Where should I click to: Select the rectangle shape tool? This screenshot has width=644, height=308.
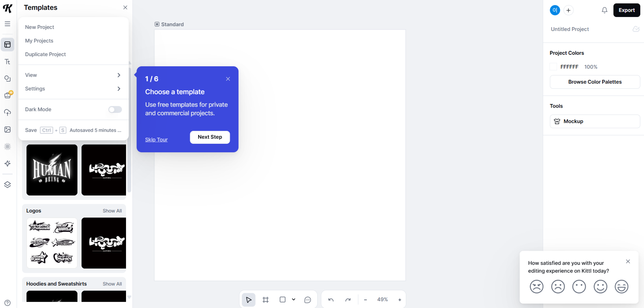(283, 300)
